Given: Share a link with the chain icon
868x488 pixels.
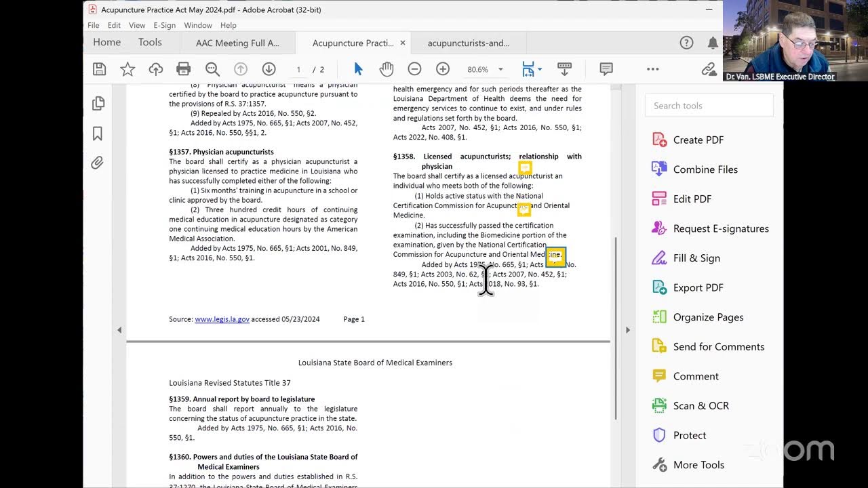Looking at the screenshot, I should pos(709,69).
